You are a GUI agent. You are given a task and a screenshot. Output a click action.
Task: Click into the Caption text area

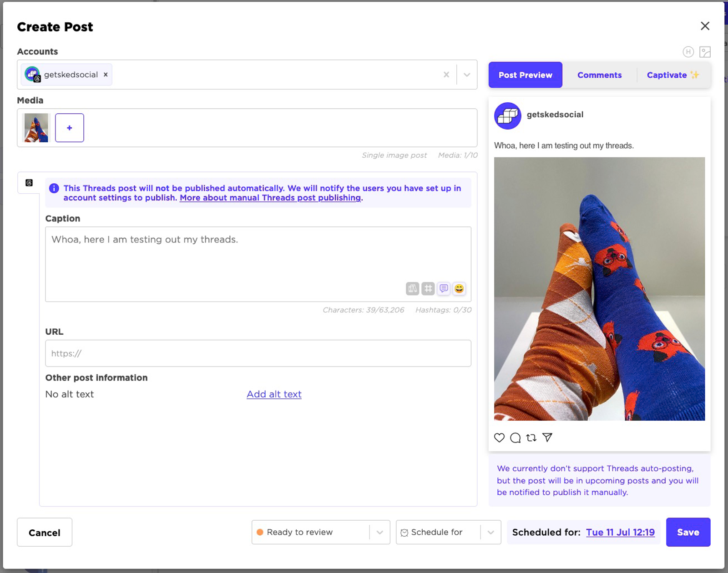point(258,264)
